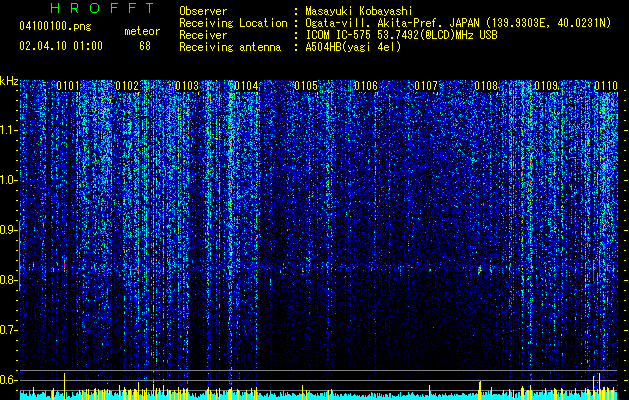Select the 0110 time marker
This screenshot has height=400, width=629.
point(606,86)
